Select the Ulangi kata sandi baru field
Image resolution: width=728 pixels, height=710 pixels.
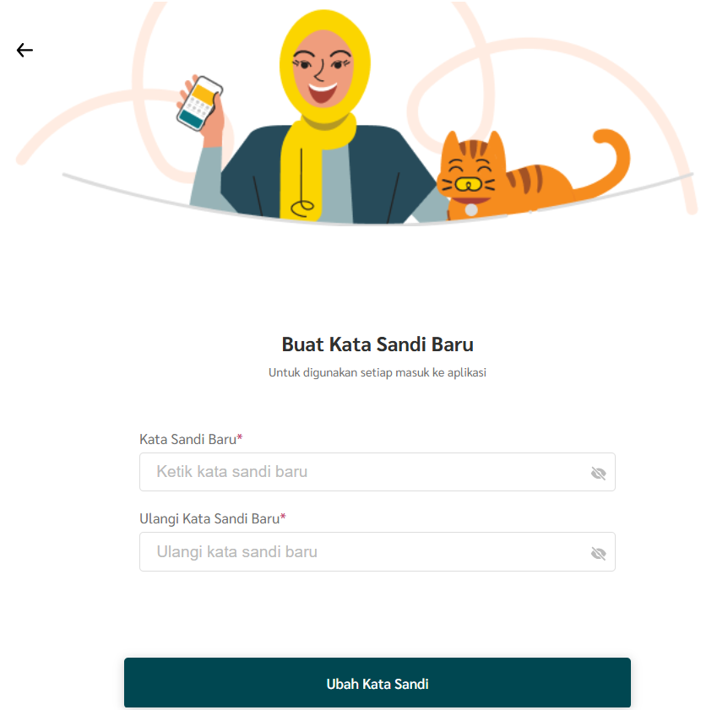[377, 552]
